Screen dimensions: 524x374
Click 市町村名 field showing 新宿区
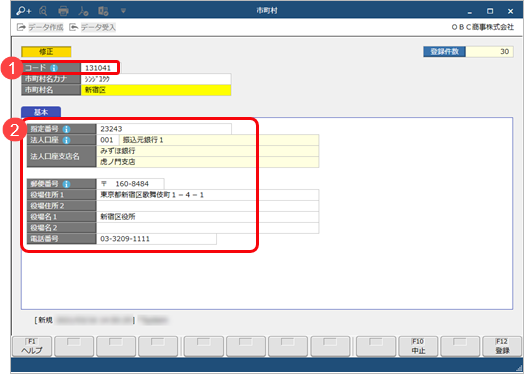(x=156, y=90)
